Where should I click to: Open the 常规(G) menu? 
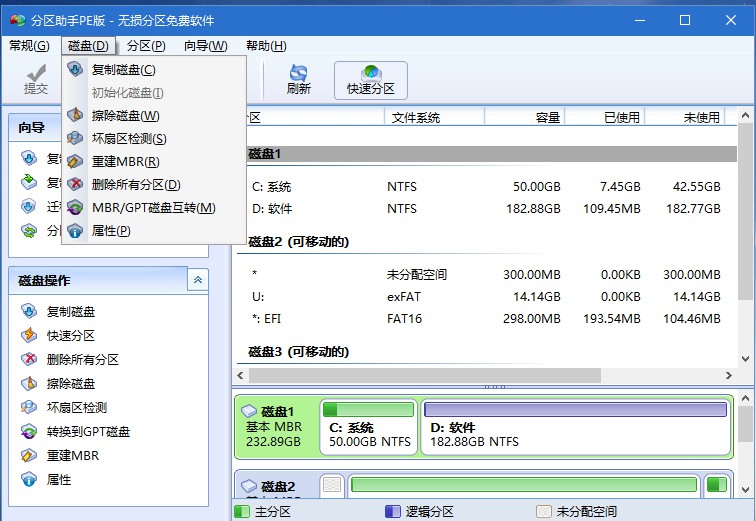tap(29, 46)
